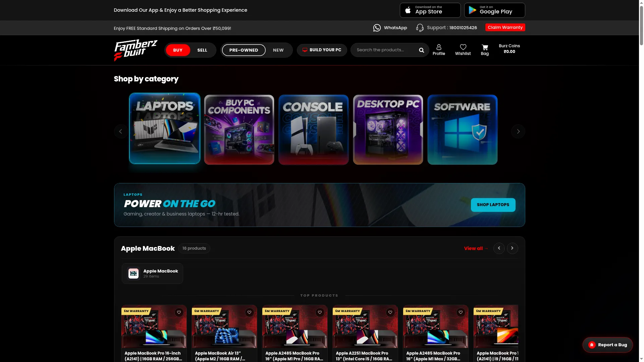The image size is (644, 362).
Task: Advance category carousel with right chevron
Action: click(518, 131)
